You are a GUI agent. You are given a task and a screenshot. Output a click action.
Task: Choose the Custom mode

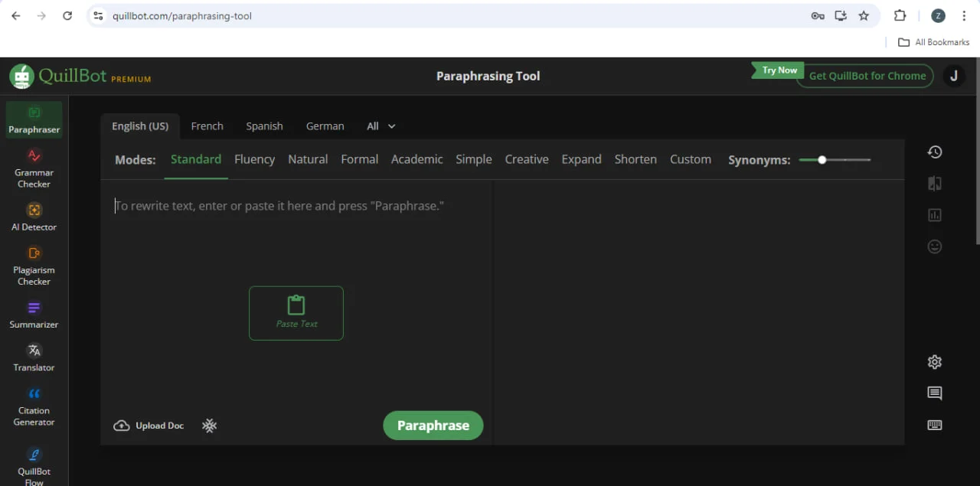click(691, 159)
